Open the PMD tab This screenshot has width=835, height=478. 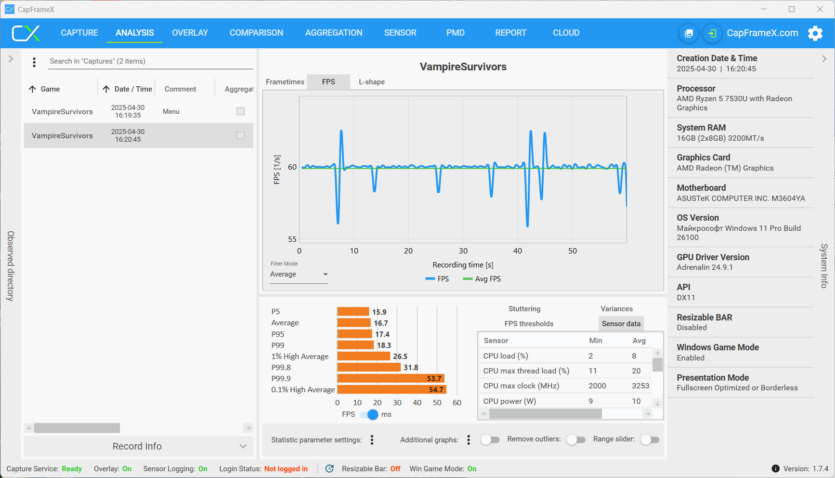click(x=455, y=32)
